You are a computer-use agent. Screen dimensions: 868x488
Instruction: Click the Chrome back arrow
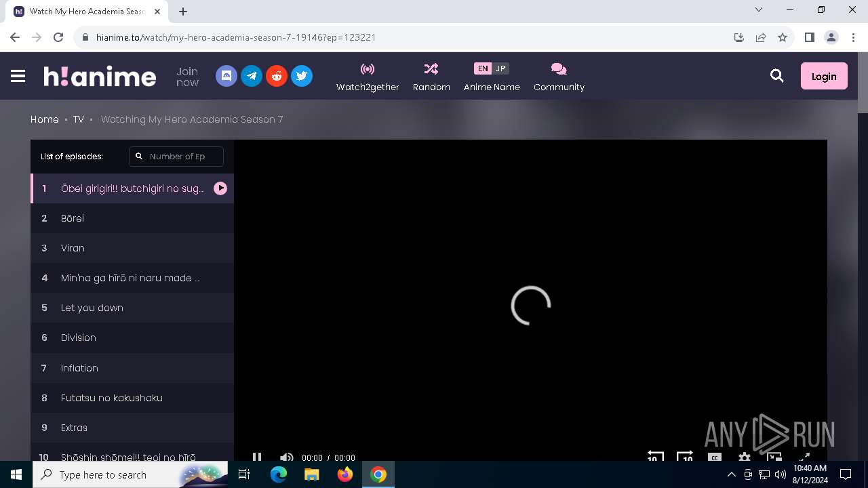(15, 37)
